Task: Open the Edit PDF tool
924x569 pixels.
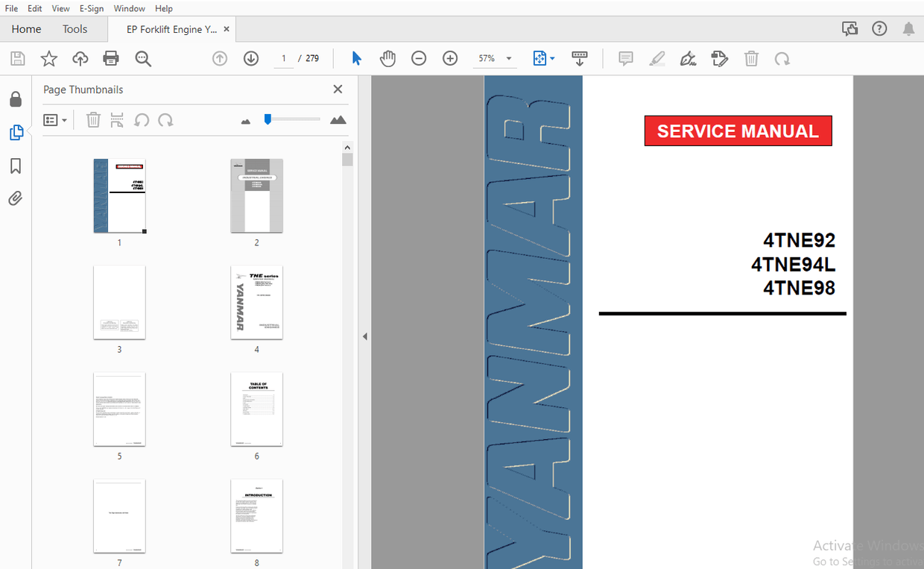Action: coord(719,58)
